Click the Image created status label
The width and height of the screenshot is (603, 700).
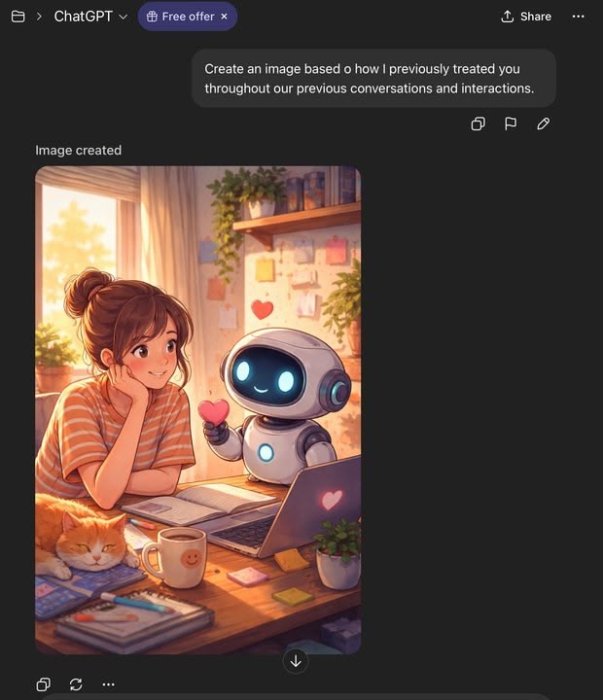(78, 150)
